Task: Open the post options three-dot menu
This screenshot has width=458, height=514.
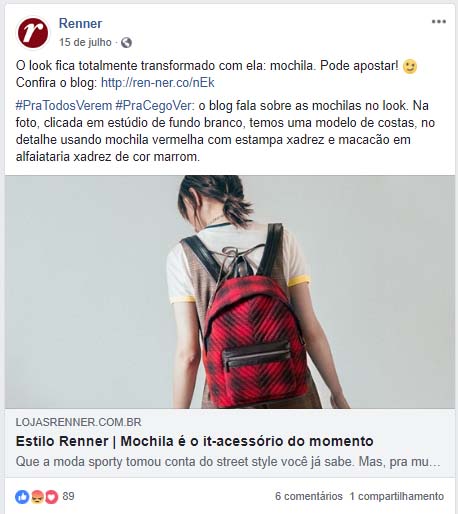Action: [439, 22]
